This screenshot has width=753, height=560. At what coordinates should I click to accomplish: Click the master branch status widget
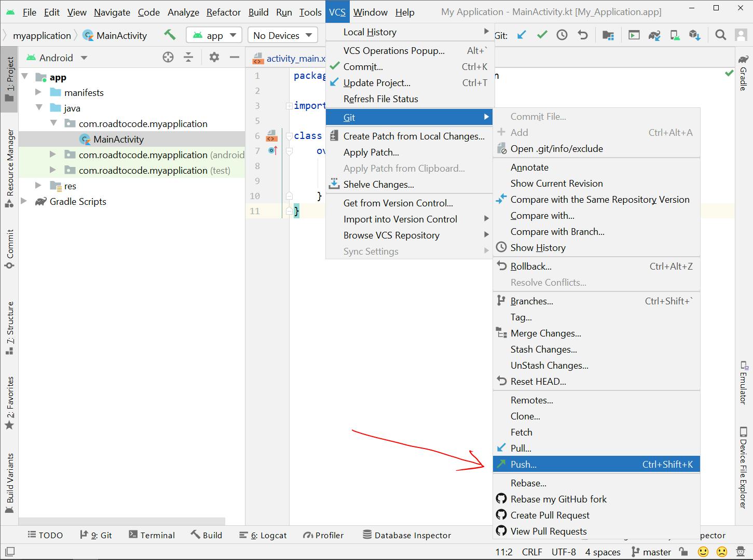[651, 552]
